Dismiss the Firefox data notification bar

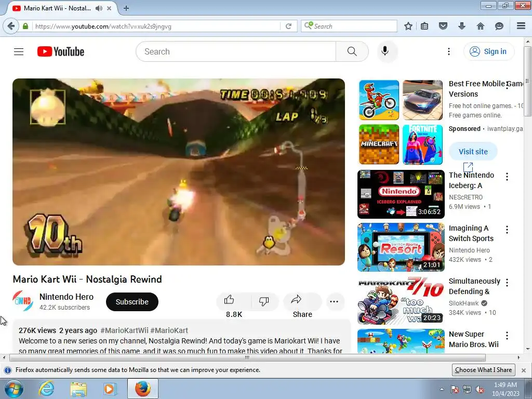click(x=524, y=370)
